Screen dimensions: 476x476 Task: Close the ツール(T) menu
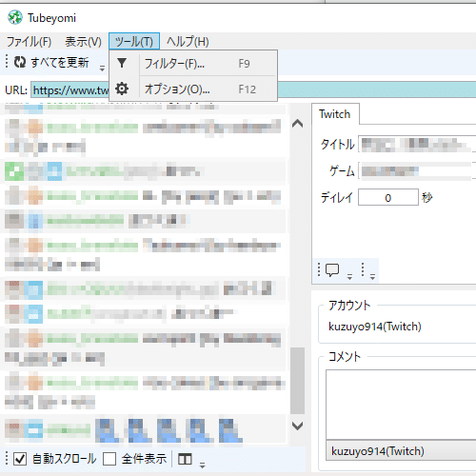tap(134, 41)
